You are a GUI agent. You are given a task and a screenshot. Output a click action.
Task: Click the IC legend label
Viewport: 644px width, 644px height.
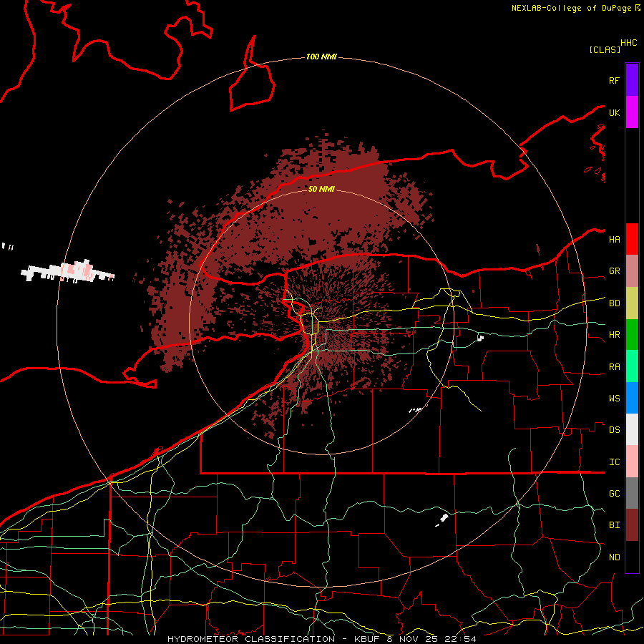coord(614,462)
